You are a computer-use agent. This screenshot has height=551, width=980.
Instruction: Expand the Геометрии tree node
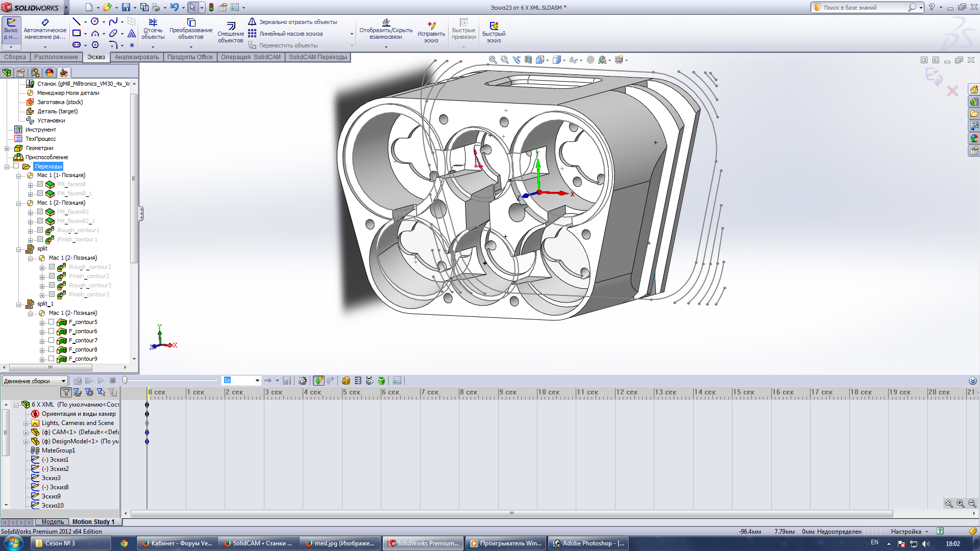click(x=7, y=148)
